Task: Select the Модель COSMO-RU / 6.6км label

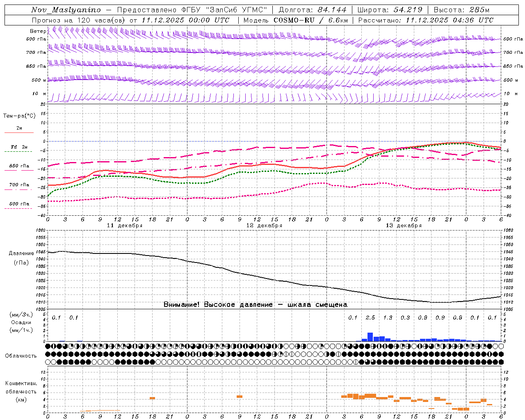Action: [296, 20]
